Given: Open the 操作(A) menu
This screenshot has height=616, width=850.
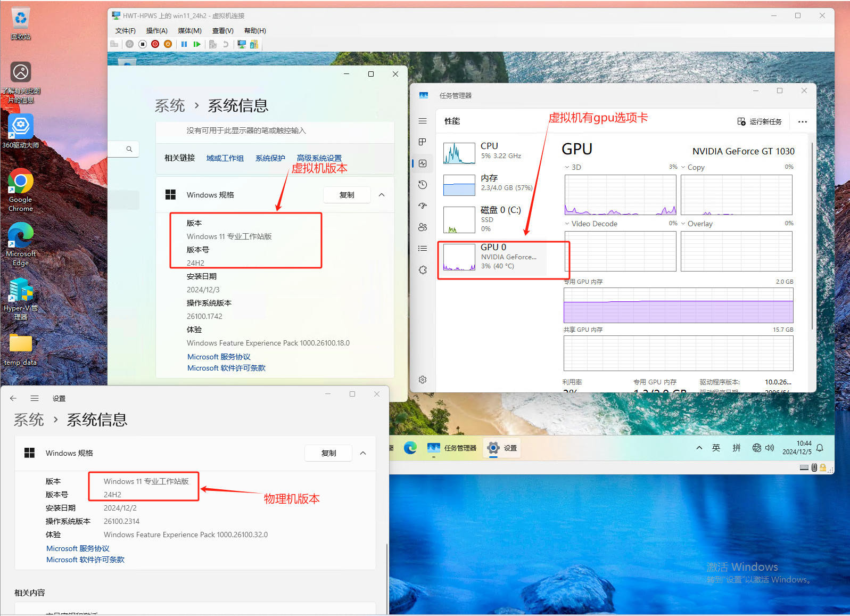Looking at the screenshot, I should point(157,31).
